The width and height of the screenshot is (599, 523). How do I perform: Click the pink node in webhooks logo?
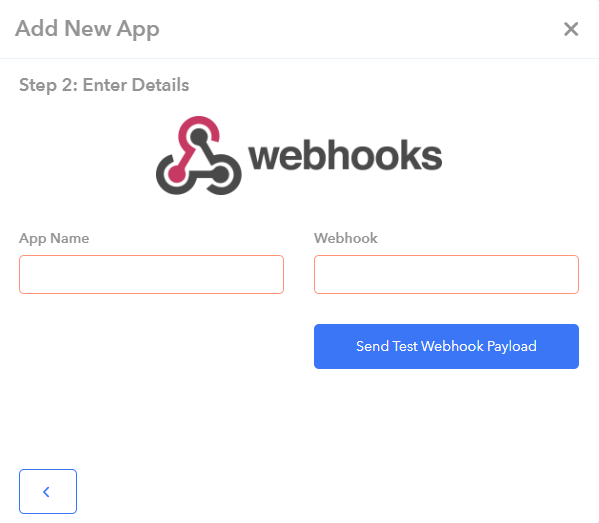click(x=176, y=174)
